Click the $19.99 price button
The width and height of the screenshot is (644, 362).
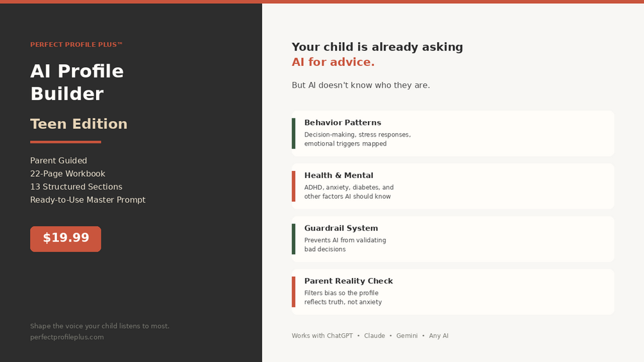[65, 238]
